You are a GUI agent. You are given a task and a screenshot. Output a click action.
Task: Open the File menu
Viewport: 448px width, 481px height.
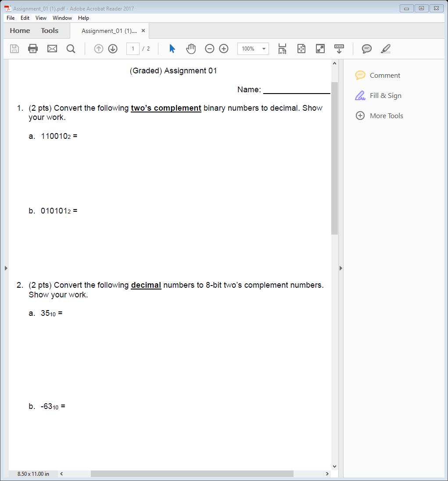click(10, 18)
